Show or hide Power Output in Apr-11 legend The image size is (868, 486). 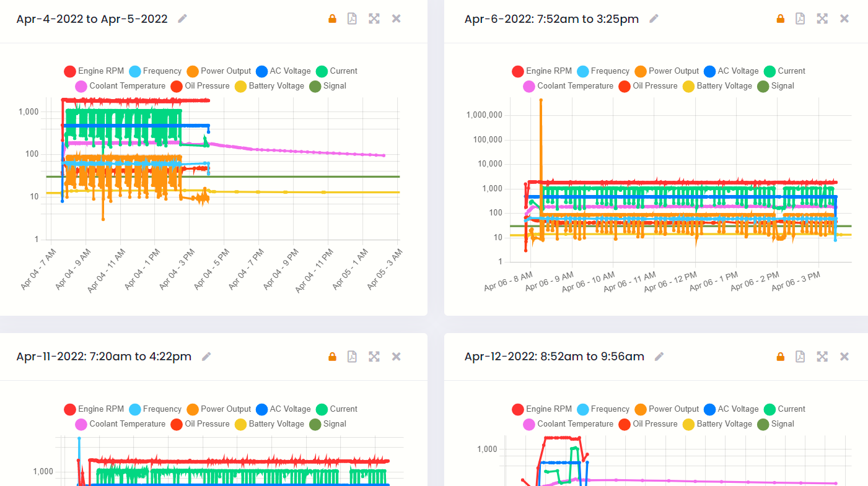219,409
